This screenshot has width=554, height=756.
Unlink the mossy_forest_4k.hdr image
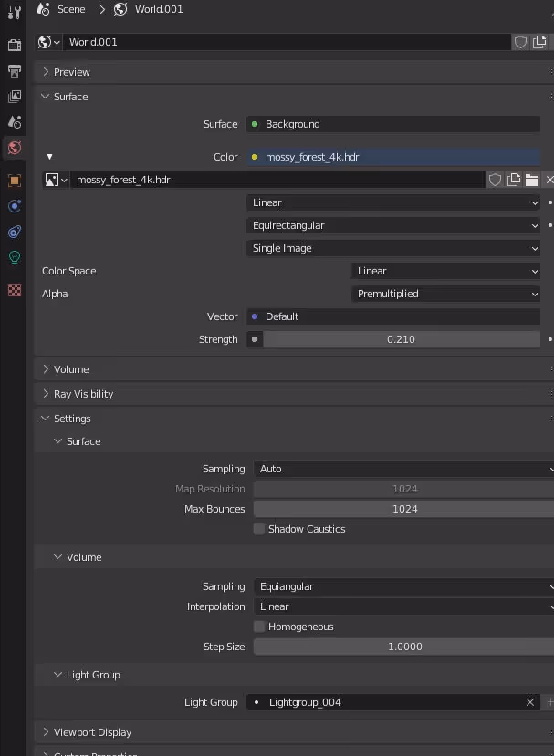tap(549, 180)
